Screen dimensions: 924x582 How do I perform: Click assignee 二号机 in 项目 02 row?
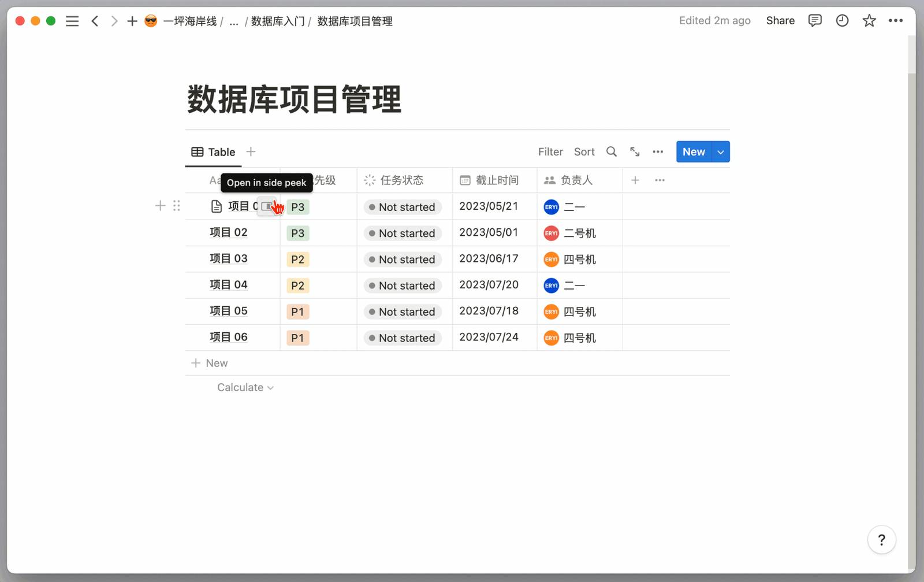570,233
